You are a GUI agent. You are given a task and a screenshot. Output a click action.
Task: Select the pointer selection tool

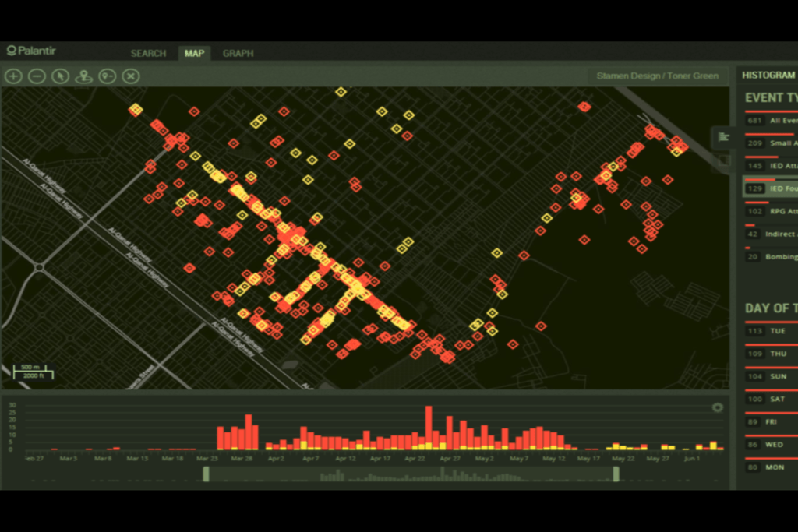coord(60,76)
